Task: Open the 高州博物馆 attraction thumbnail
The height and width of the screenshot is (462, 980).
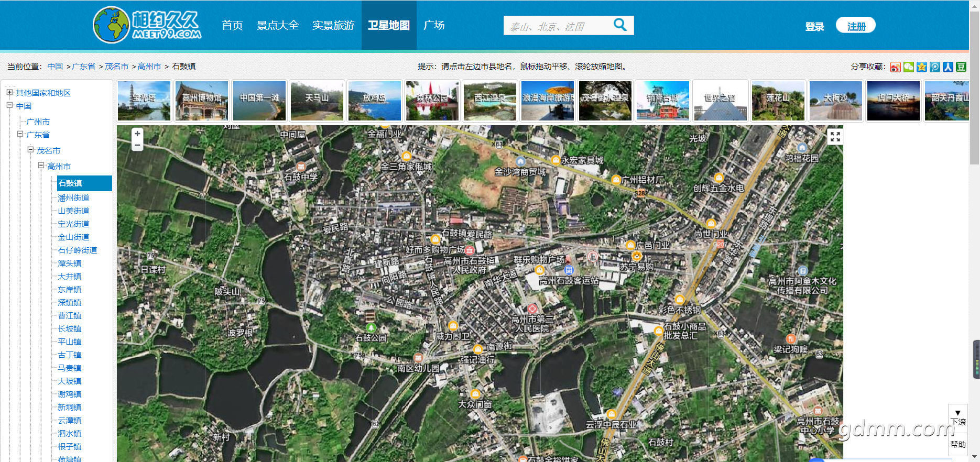Action: [202, 101]
